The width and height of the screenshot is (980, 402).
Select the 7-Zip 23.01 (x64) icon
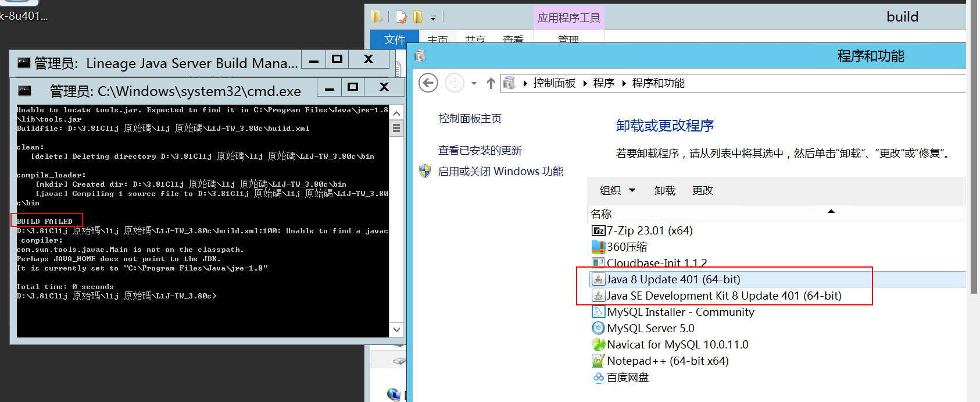(598, 231)
